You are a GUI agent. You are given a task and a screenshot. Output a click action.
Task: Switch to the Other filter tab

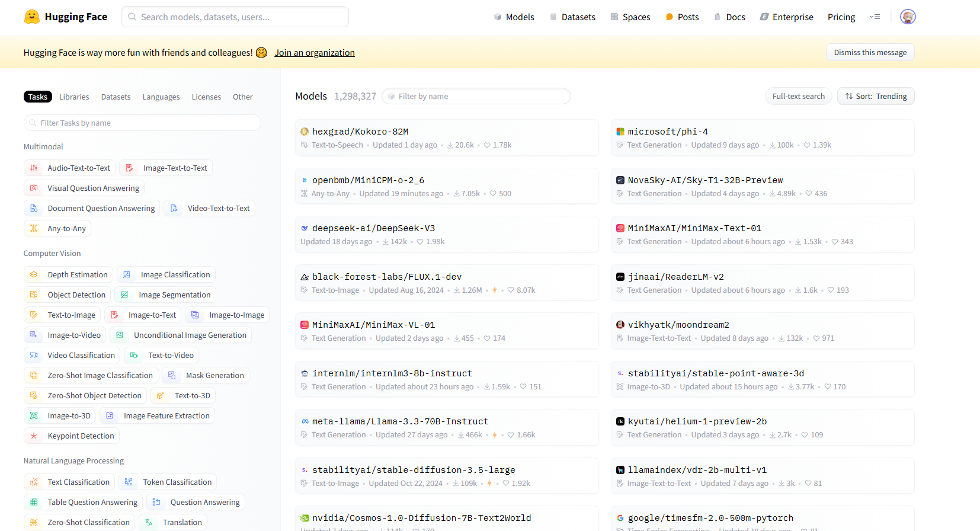tap(242, 97)
